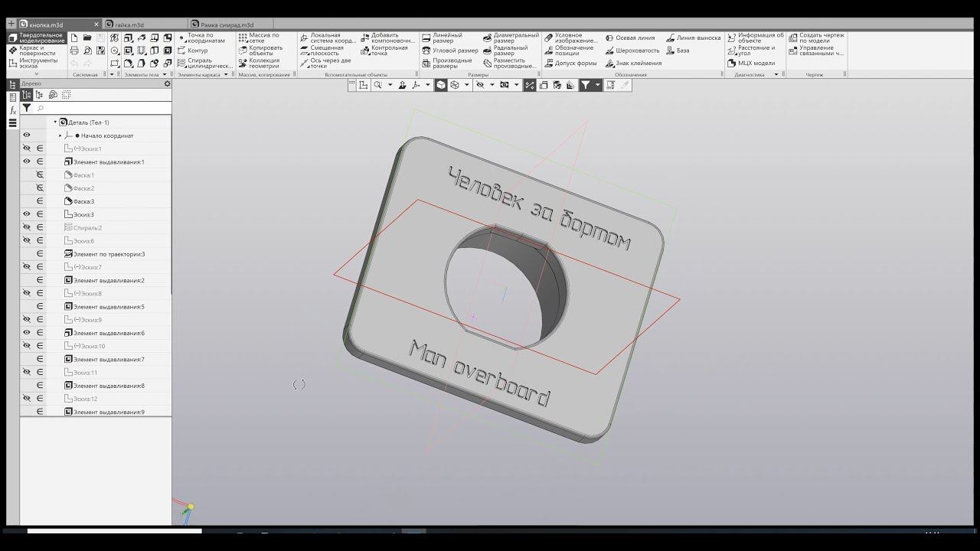This screenshot has width=980, height=551.
Task: Click the Print icon in Системная
Action: [74, 51]
